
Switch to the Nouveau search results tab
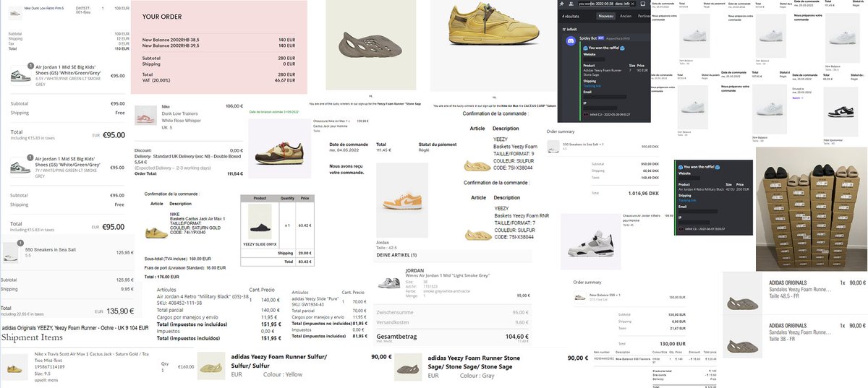tap(606, 16)
